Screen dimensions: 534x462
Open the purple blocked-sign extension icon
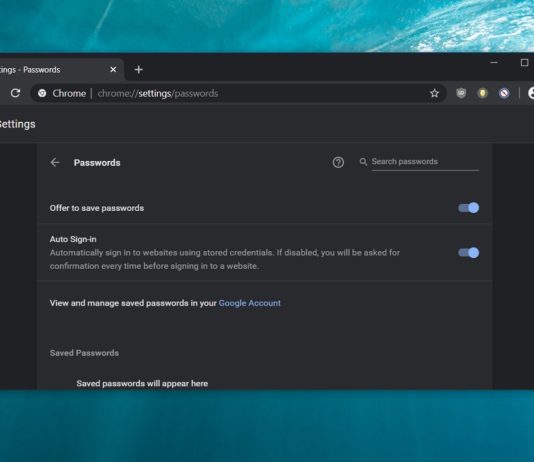(x=504, y=93)
